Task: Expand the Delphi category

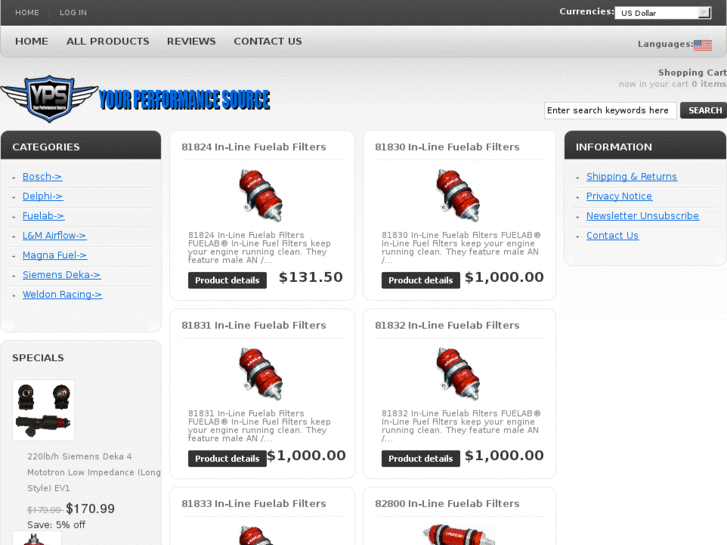Action: tap(43, 196)
